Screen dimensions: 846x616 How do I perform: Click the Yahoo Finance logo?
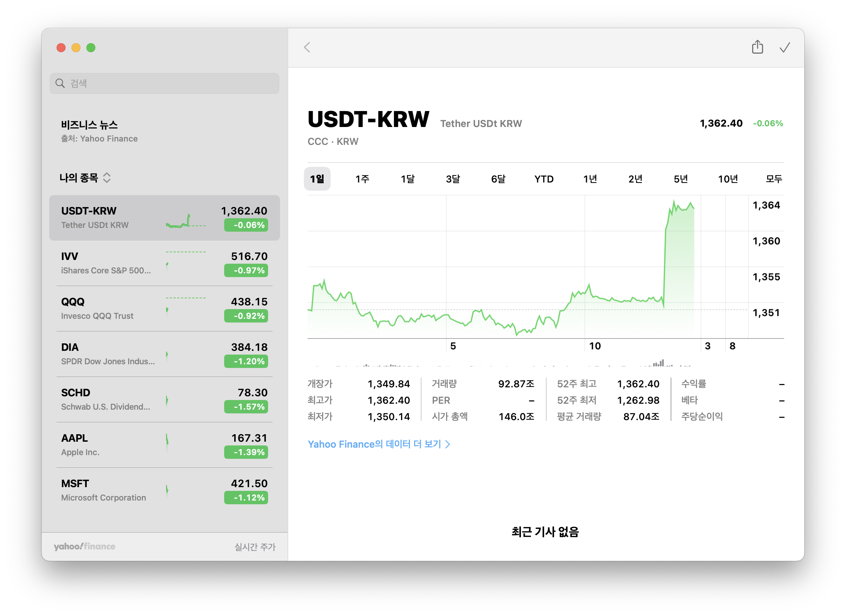[x=84, y=546]
